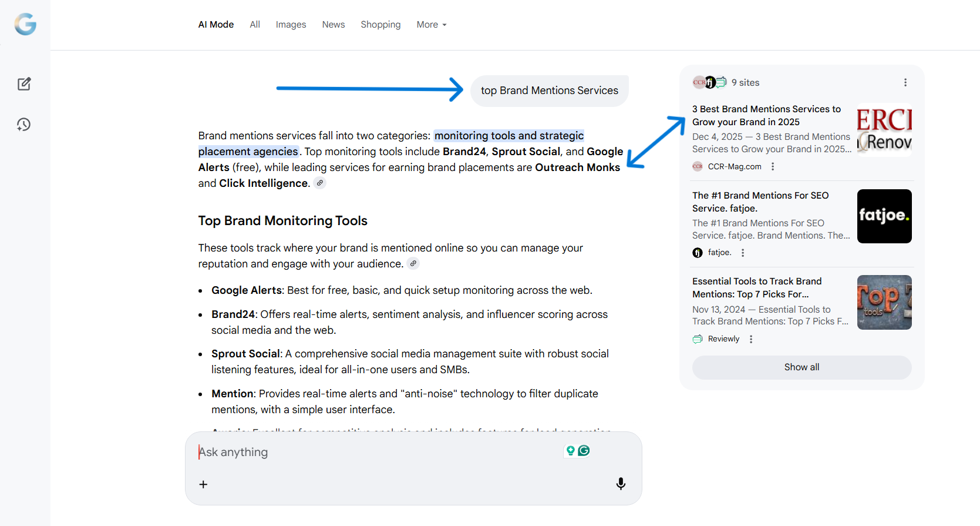The width and height of the screenshot is (980, 526).
Task: Open the options menu next to Reviewly
Action: [751, 339]
